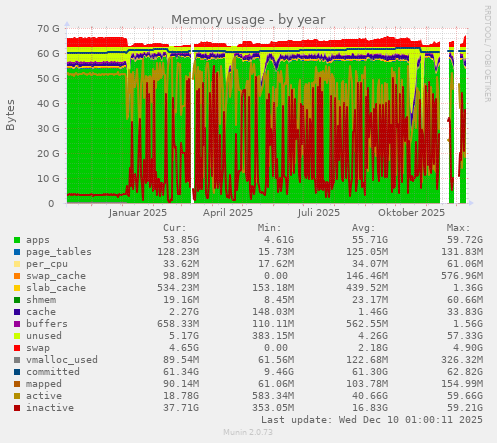Click the swap_cache legend label

click(56, 276)
